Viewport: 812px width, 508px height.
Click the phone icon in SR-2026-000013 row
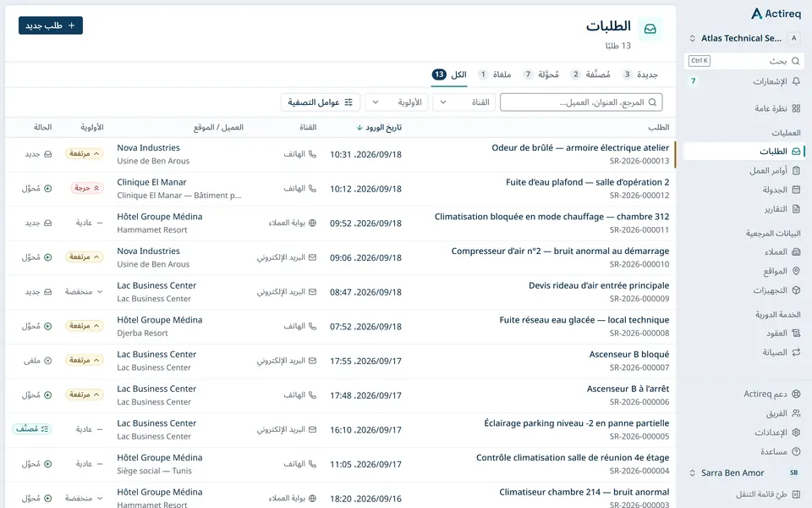(x=312, y=154)
